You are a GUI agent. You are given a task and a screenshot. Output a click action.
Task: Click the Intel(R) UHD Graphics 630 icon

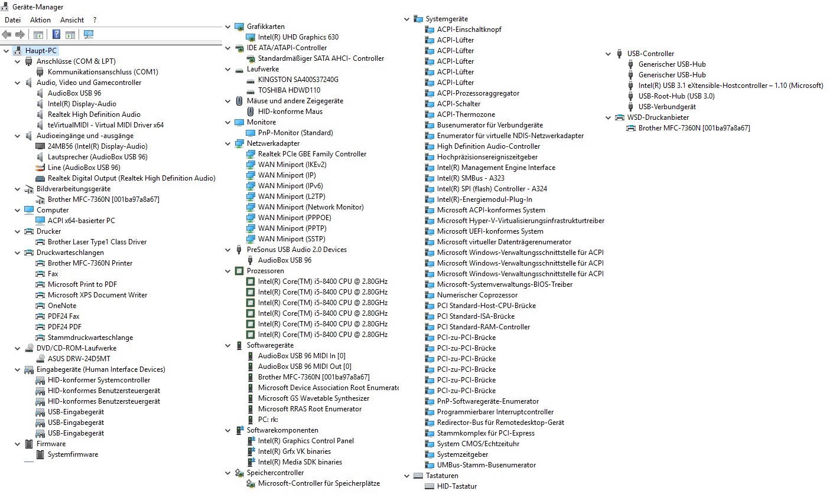tap(250, 37)
